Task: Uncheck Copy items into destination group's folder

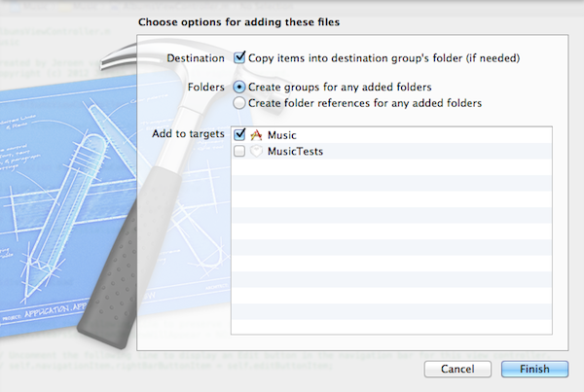Action: pyautogui.click(x=239, y=57)
